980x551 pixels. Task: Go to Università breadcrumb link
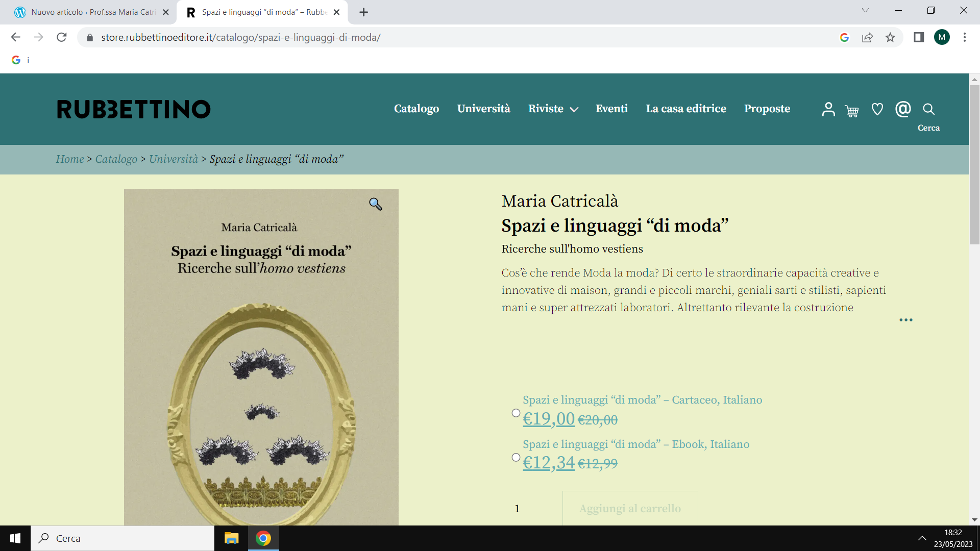(173, 159)
